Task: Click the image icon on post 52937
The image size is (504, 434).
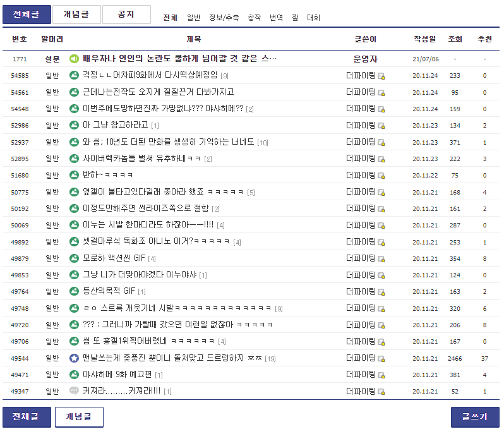Action: [75, 142]
